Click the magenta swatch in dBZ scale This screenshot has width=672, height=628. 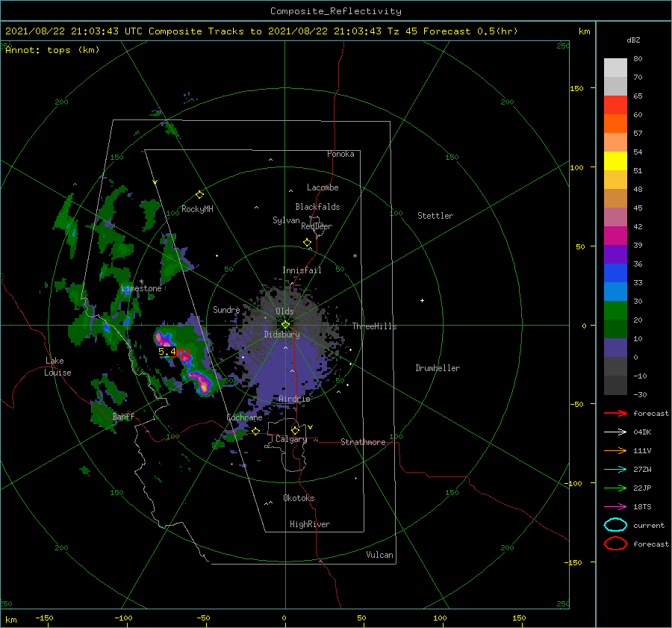pyautogui.click(x=615, y=236)
